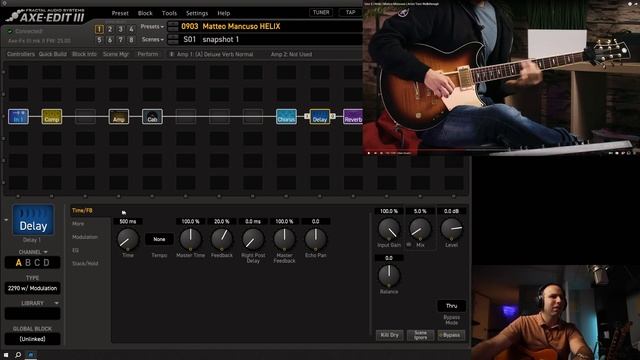Click the Time knob
Screen dimensions: 640x360
[128, 239]
